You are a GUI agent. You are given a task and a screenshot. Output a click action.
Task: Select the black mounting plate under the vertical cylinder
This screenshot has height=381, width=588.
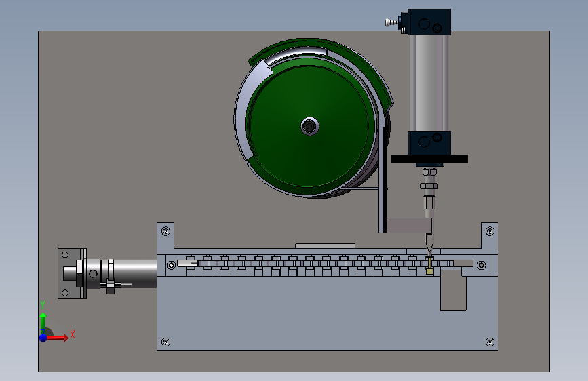click(429, 159)
